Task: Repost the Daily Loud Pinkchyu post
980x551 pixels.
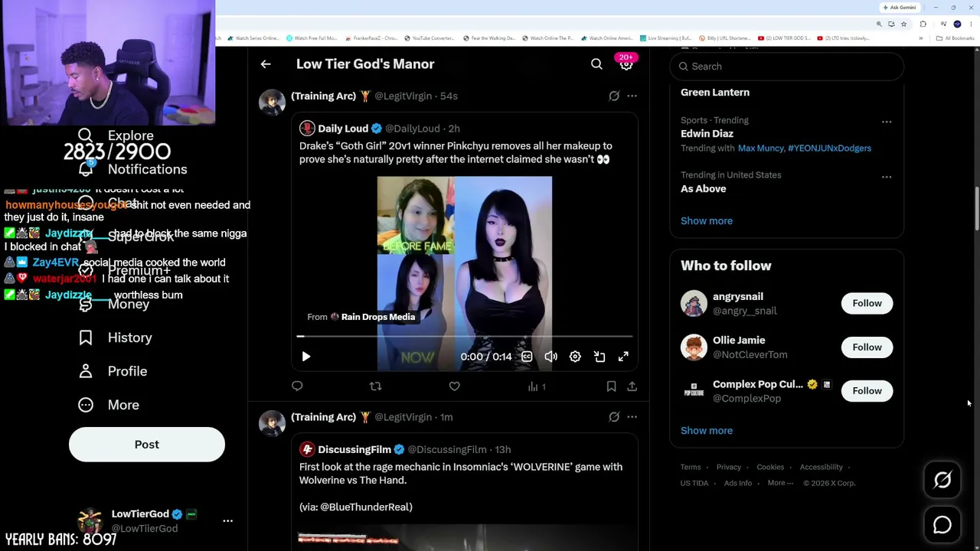Action: (x=375, y=386)
